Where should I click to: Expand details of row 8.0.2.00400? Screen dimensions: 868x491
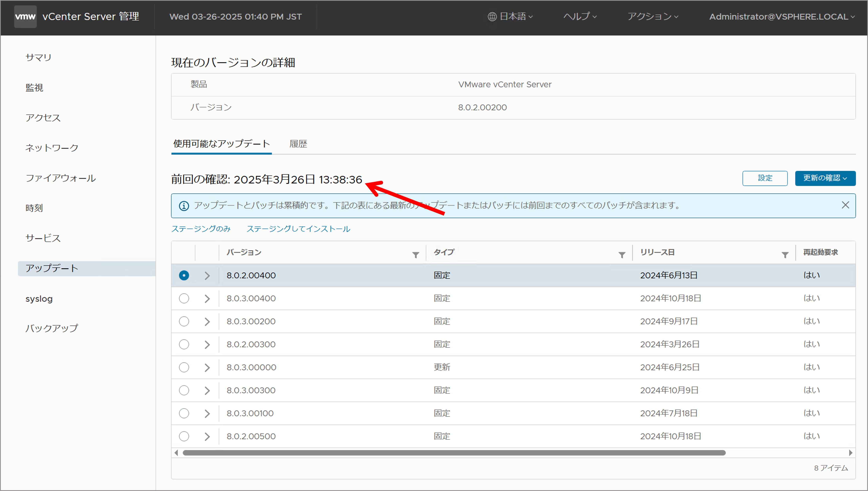[207, 275]
